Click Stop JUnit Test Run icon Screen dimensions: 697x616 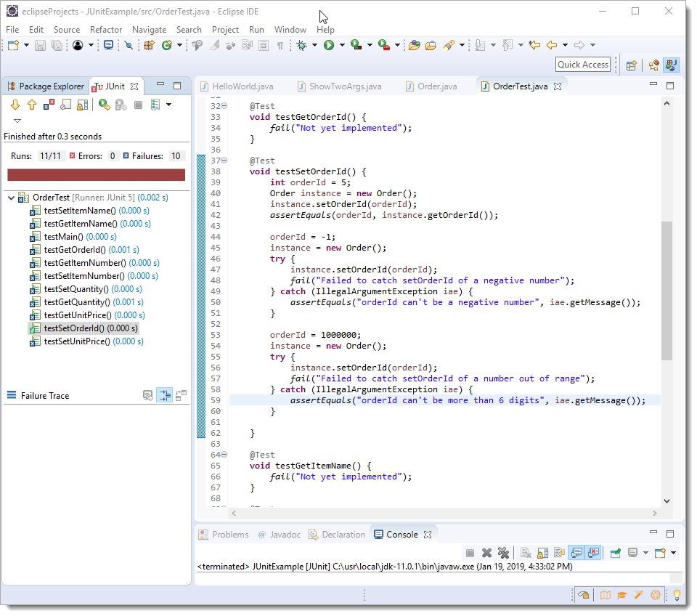(138, 105)
